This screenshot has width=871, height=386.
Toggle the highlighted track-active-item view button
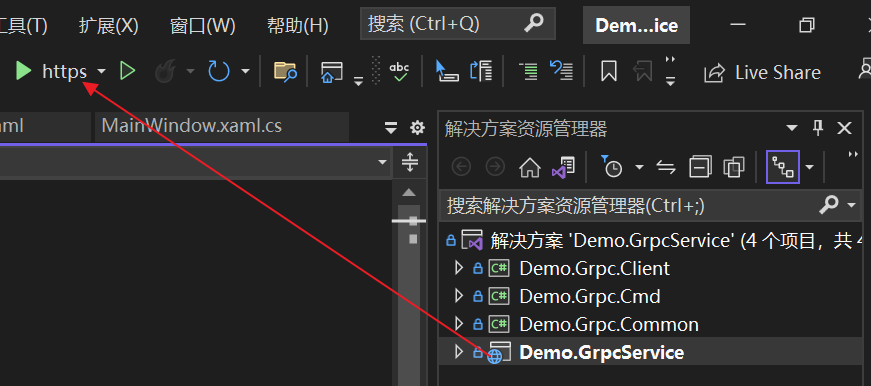(x=783, y=167)
